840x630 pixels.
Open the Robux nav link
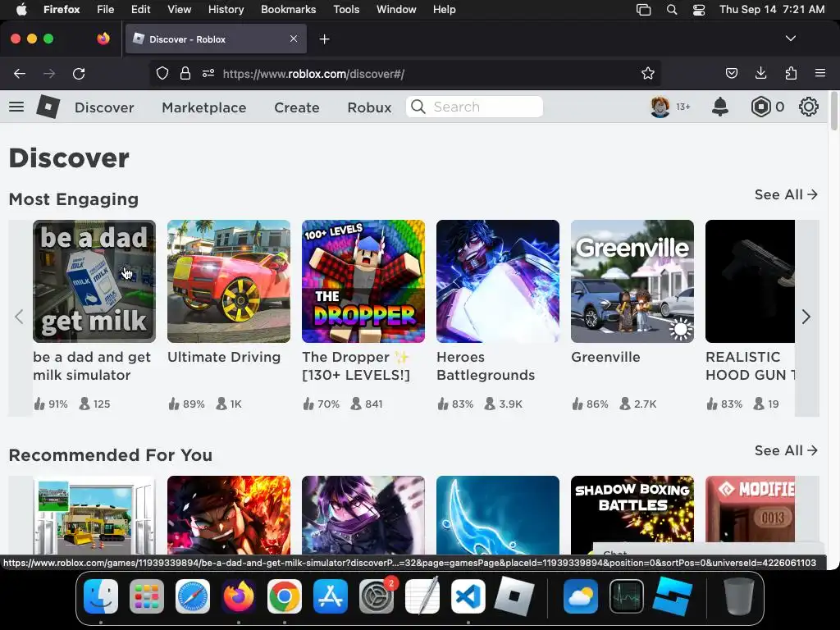(369, 107)
